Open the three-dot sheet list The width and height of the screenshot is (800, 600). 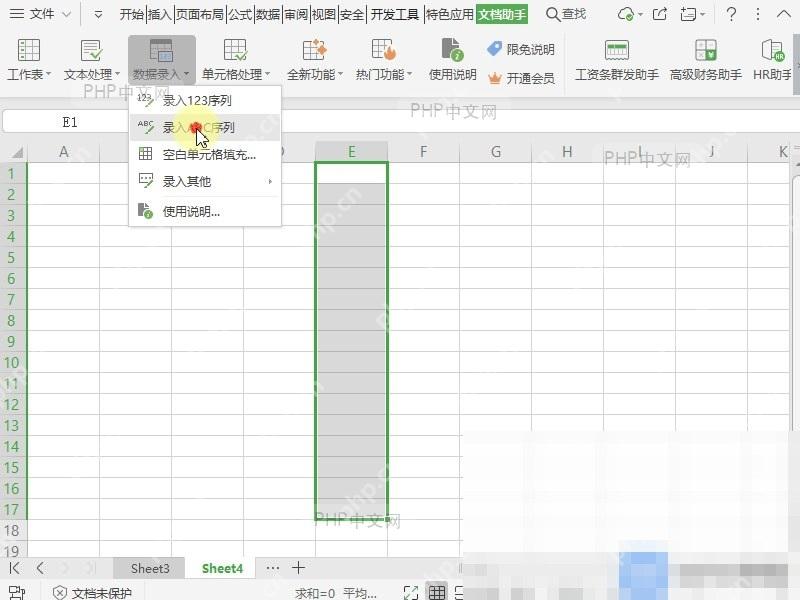click(273, 568)
